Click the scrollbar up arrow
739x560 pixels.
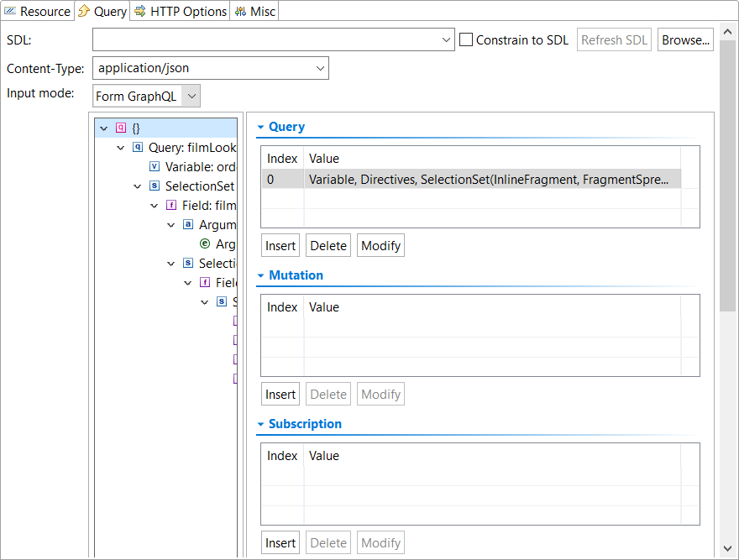[x=727, y=32]
